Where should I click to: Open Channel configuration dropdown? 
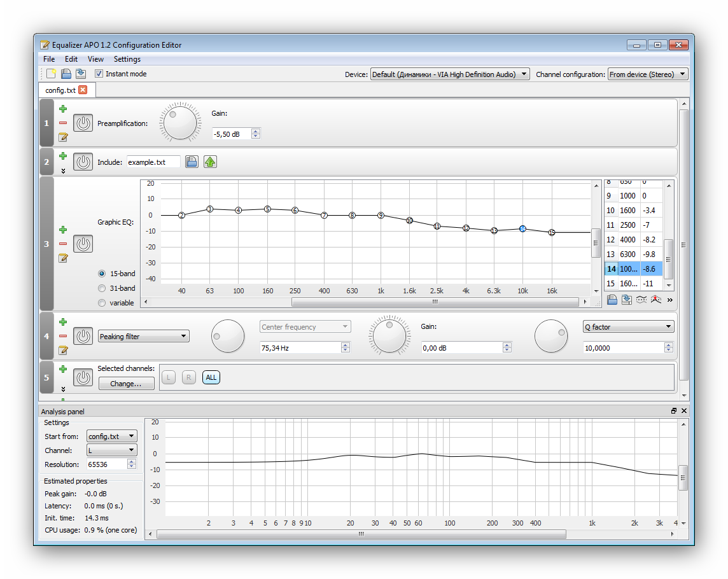coord(648,74)
